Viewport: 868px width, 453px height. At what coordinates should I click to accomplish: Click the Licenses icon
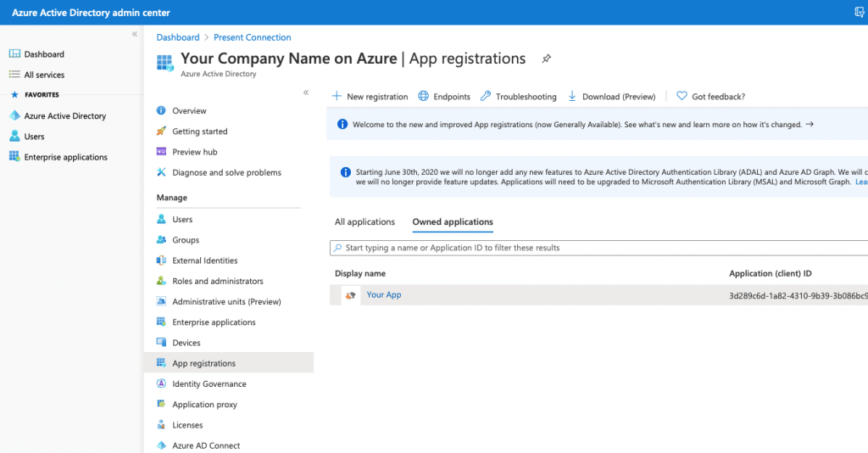pos(161,424)
